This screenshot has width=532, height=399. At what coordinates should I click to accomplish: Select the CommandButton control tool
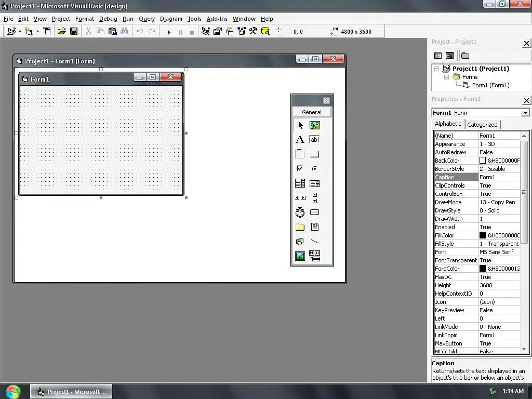pyautogui.click(x=314, y=154)
